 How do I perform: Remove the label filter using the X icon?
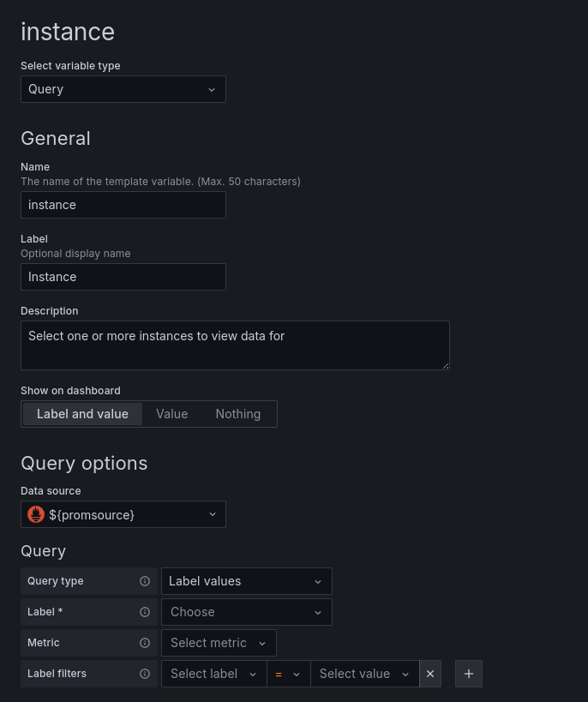(430, 674)
